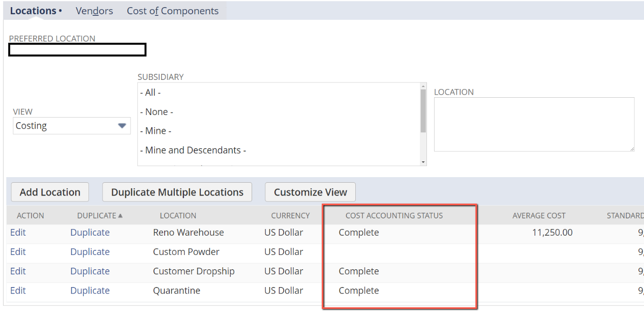Image resolution: width=644 pixels, height=312 pixels.
Task: Click inside the Location filter box
Action: point(534,124)
